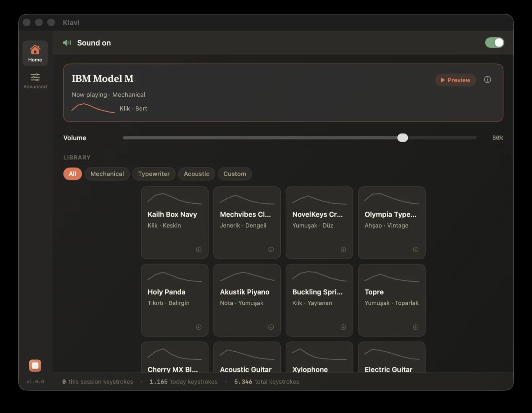The height and width of the screenshot is (413, 532).
Task: Pick the Holy Panda card
Action: (175, 300)
